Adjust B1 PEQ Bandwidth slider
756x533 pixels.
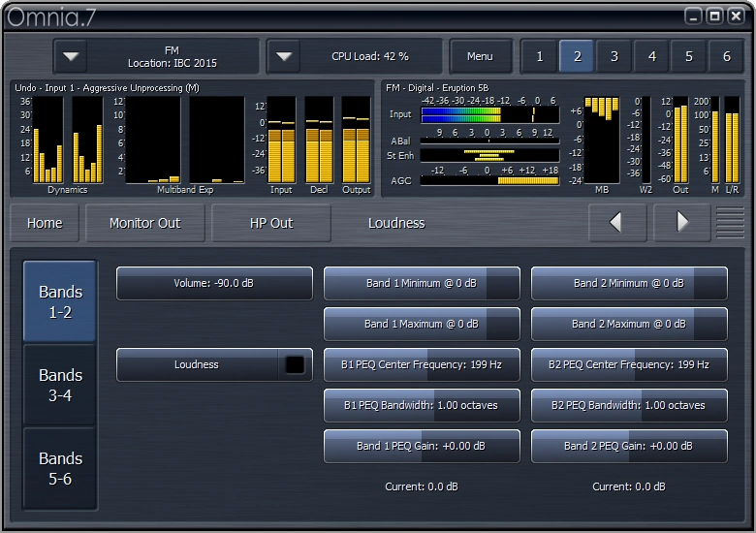422,405
